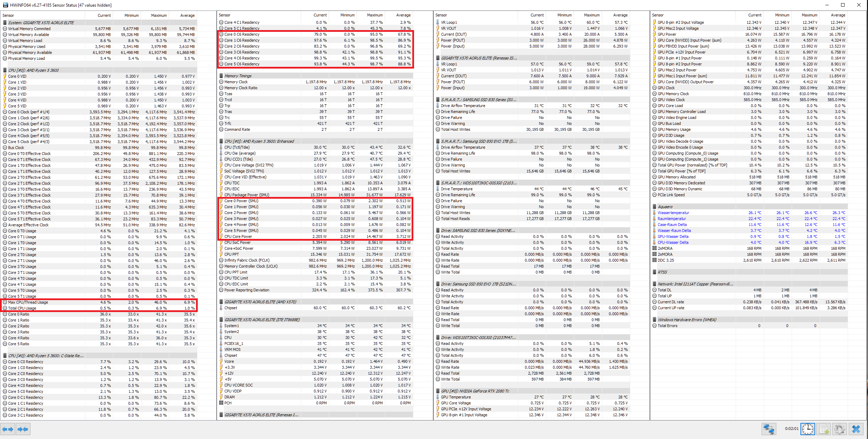Select Windows Hardware Errors (WHEA) header
Image resolution: width=868 pixels, height=439 pixels.
tap(749, 320)
